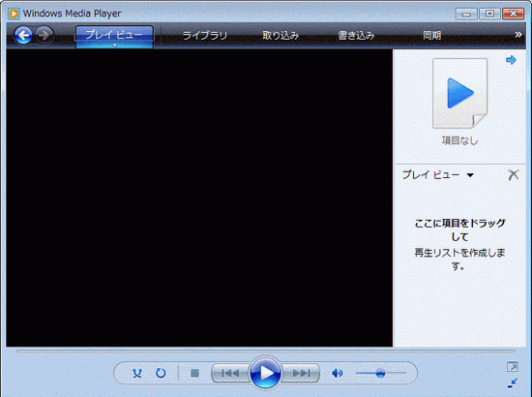Click the blue arrow atop the list pane
This screenshot has width=532, height=397.
click(511, 60)
